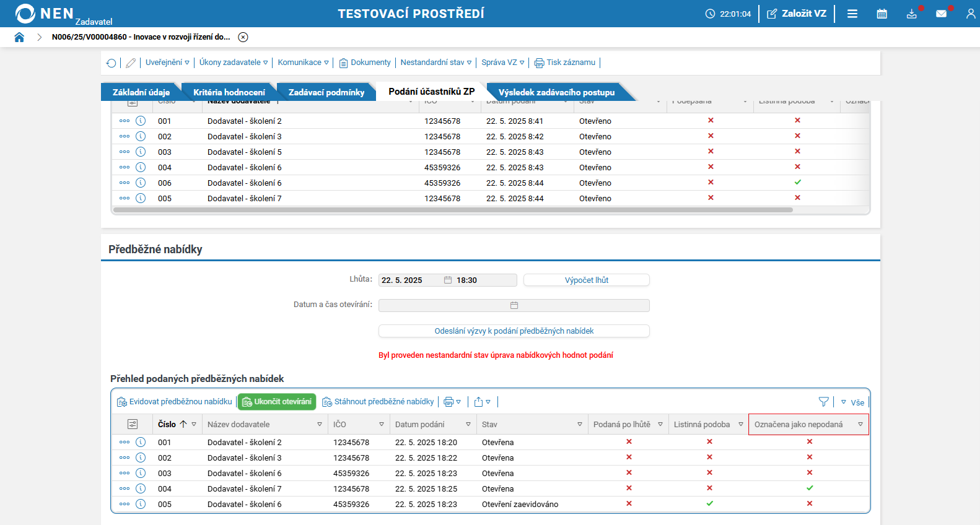Open info icon for upper row 004
The height and width of the screenshot is (525, 980).
coord(141,167)
